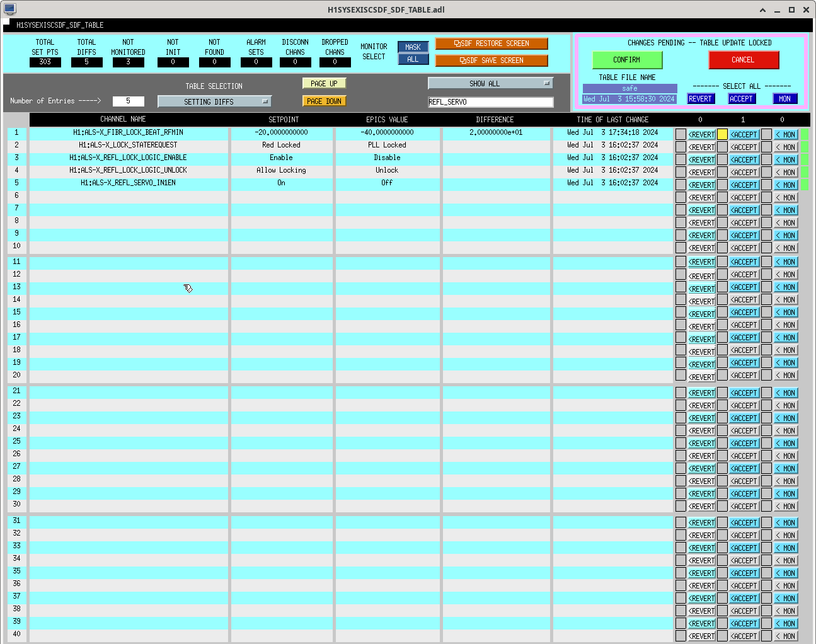Toggle the accept box for row 2

click(722, 147)
